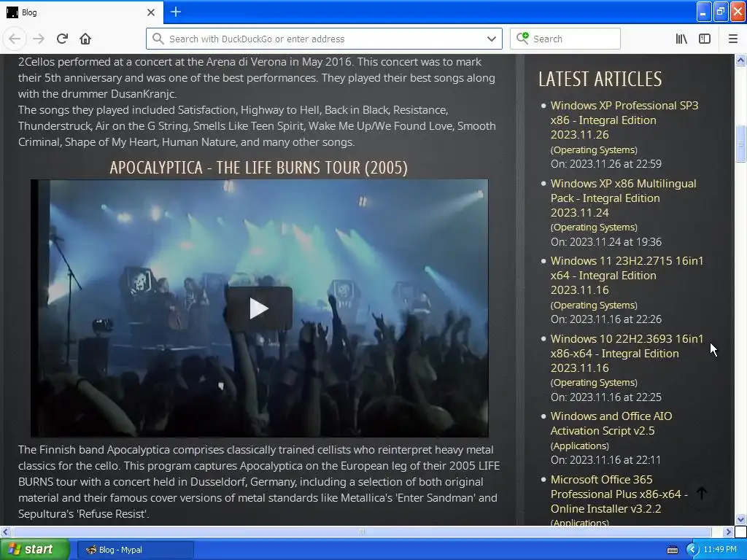Click vertical scrollbar down arrow
The height and width of the screenshot is (560, 747).
[740, 519]
